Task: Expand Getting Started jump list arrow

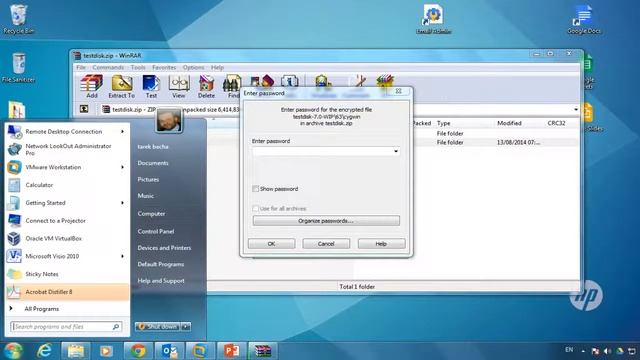Action: pos(122,203)
